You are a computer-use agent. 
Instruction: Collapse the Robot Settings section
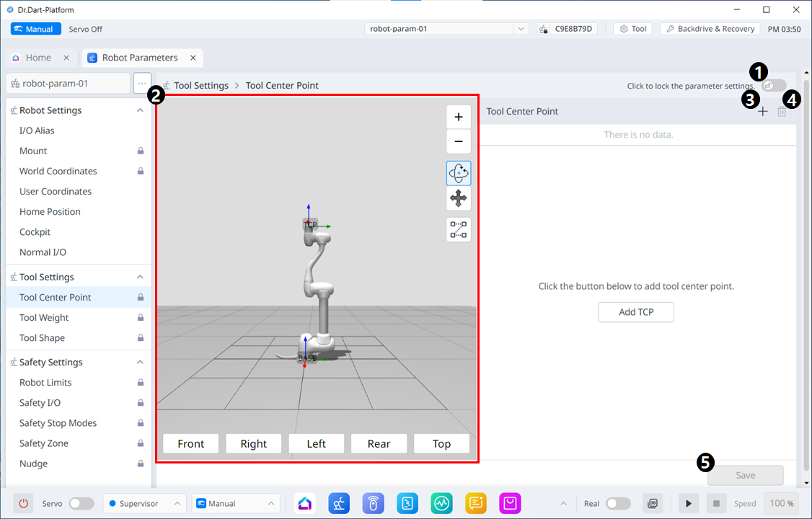coord(141,110)
